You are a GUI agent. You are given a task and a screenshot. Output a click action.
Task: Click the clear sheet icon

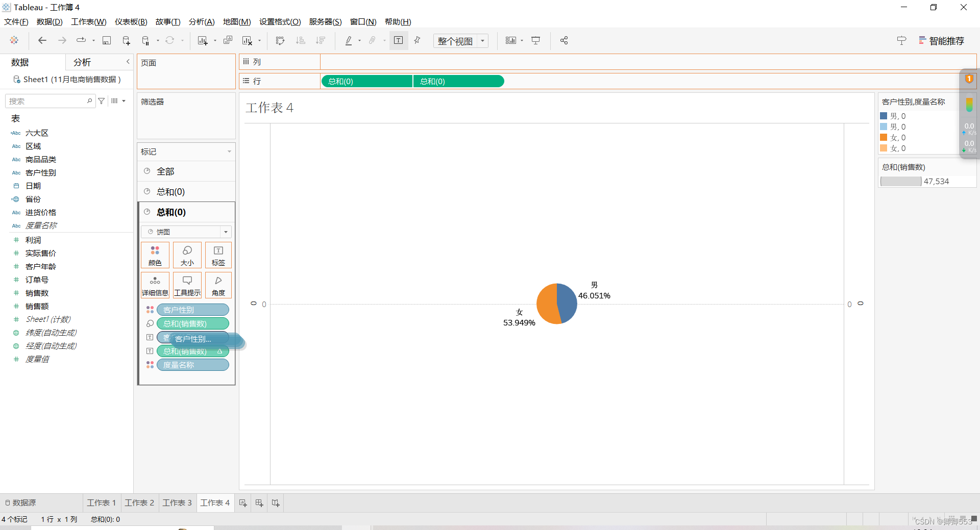point(248,40)
